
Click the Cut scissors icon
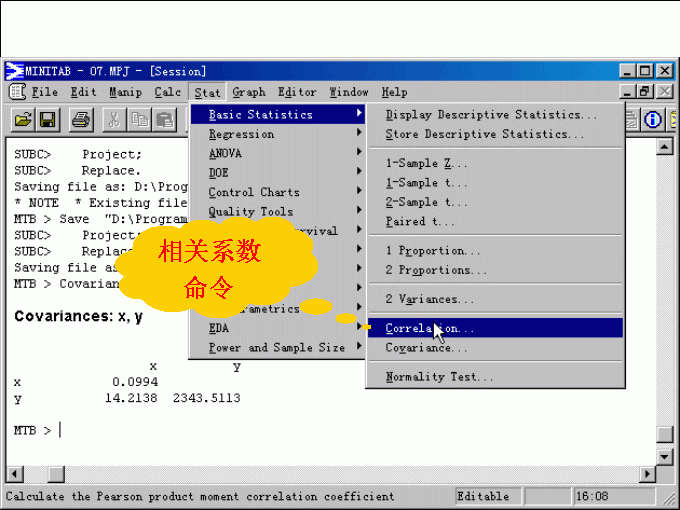coord(115,120)
